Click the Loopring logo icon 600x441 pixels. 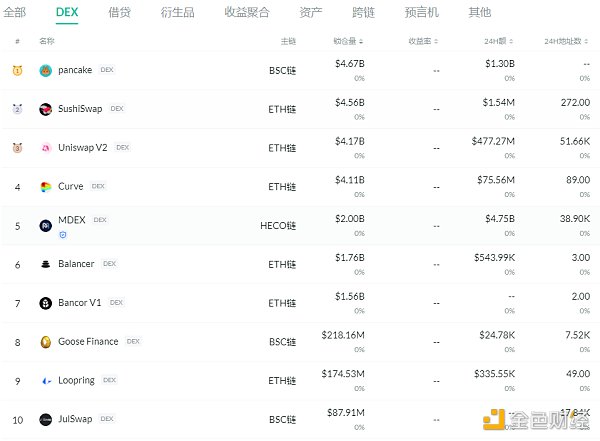pyautogui.click(x=46, y=381)
